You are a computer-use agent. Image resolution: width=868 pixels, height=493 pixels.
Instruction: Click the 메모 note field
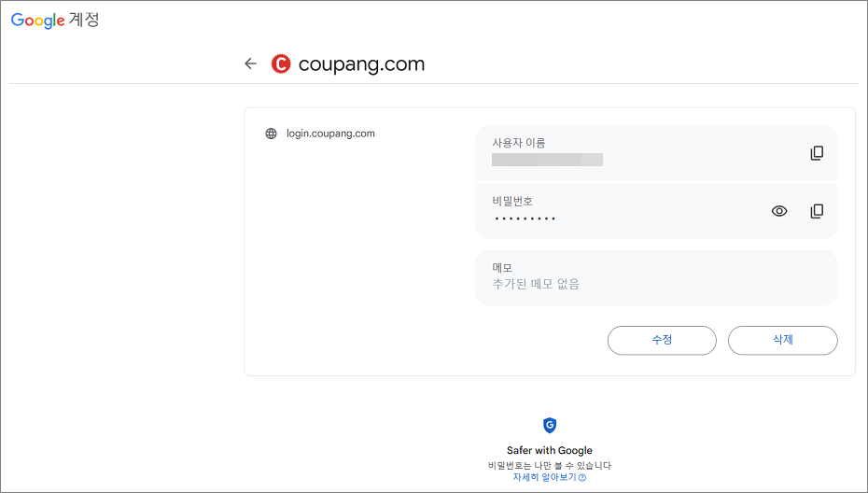[656, 277]
